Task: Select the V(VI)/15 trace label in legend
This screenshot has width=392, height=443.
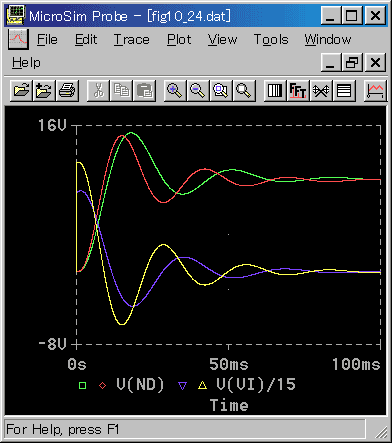Action: (x=256, y=384)
